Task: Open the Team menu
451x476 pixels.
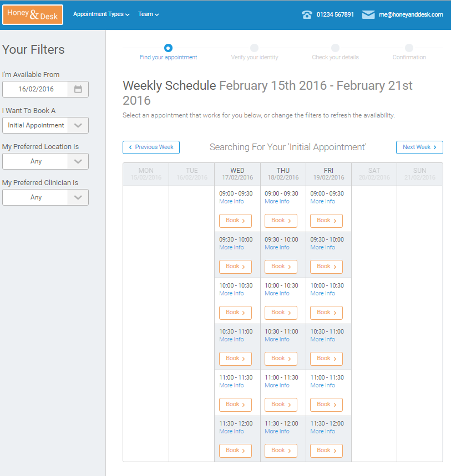Action: pos(148,14)
